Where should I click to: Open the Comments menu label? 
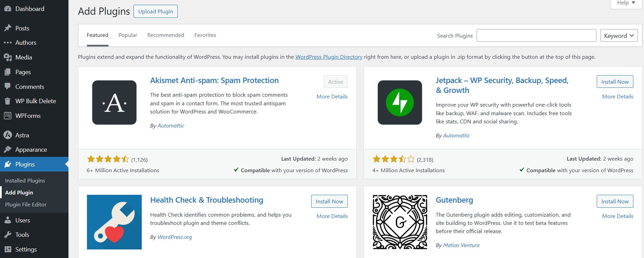(x=30, y=87)
